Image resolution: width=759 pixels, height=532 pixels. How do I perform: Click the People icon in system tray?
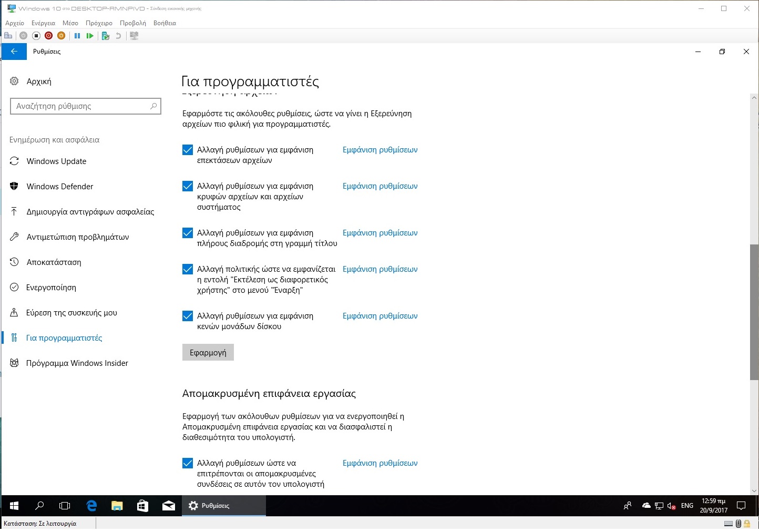(x=628, y=506)
